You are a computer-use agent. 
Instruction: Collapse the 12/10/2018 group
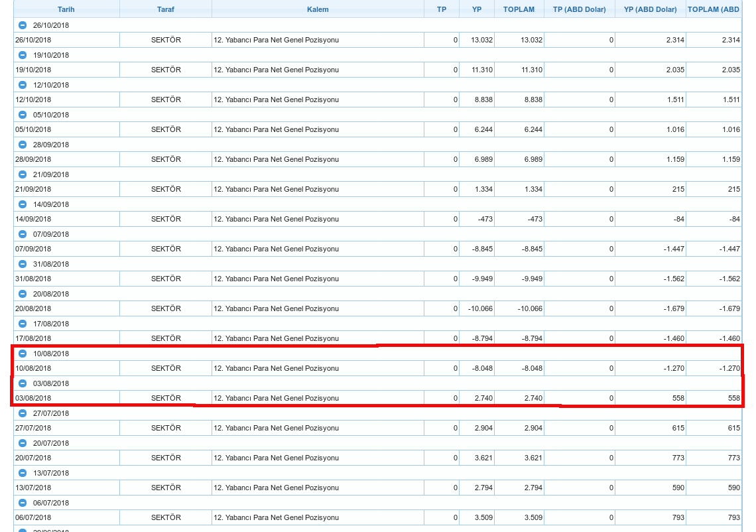click(22, 85)
